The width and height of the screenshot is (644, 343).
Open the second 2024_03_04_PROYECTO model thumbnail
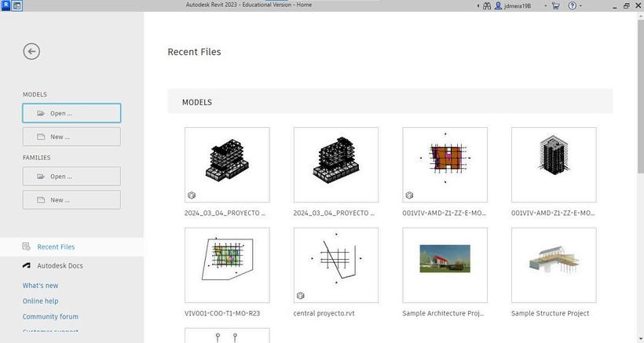tap(336, 165)
